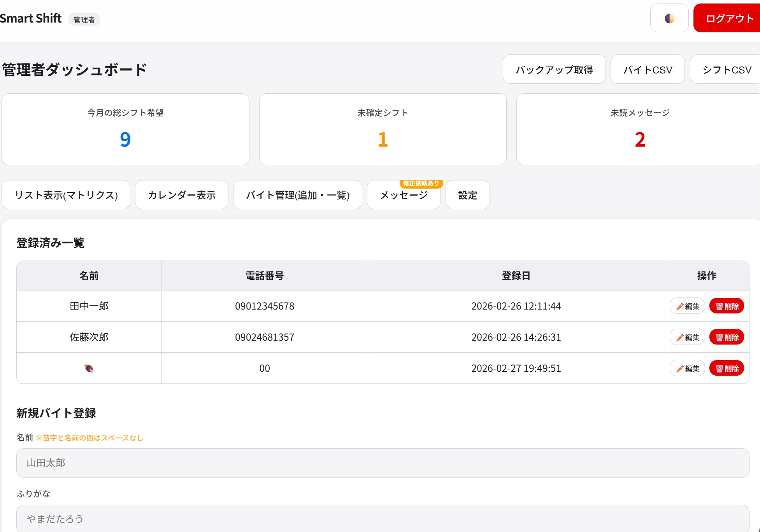This screenshot has width=760, height=532.
Task: Click the phone cell 00
Action: click(x=265, y=368)
